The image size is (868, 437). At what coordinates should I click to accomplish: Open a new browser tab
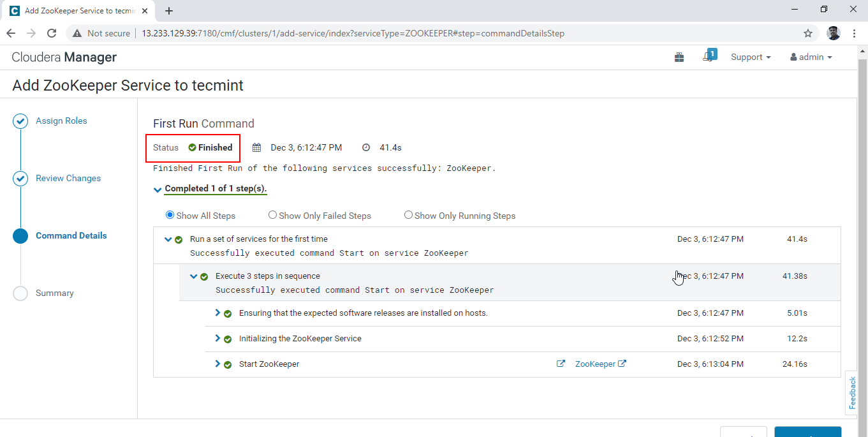(x=169, y=11)
